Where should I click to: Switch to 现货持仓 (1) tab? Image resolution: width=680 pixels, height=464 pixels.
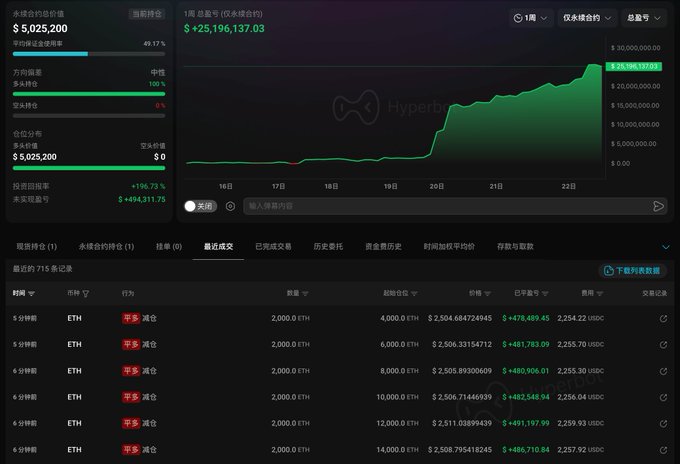[x=36, y=247]
